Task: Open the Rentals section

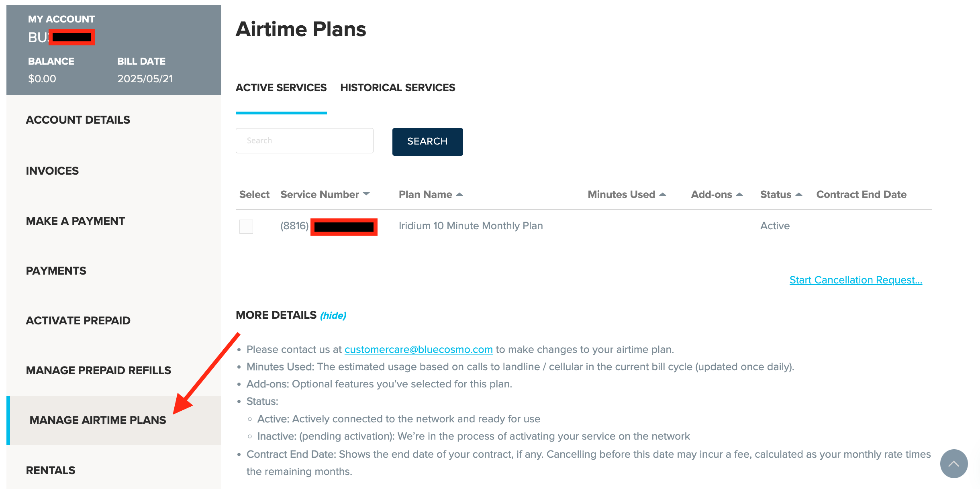Action: coord(51,470)
